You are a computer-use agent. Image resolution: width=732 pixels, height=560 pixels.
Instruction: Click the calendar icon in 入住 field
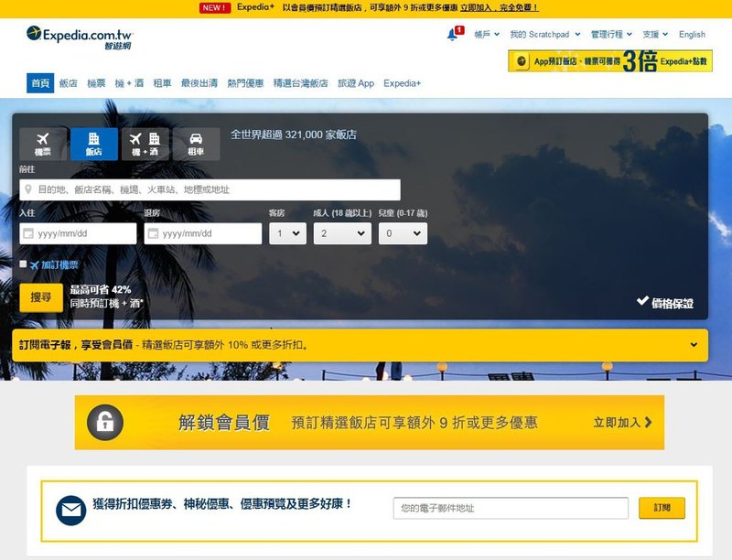[28, 233]
